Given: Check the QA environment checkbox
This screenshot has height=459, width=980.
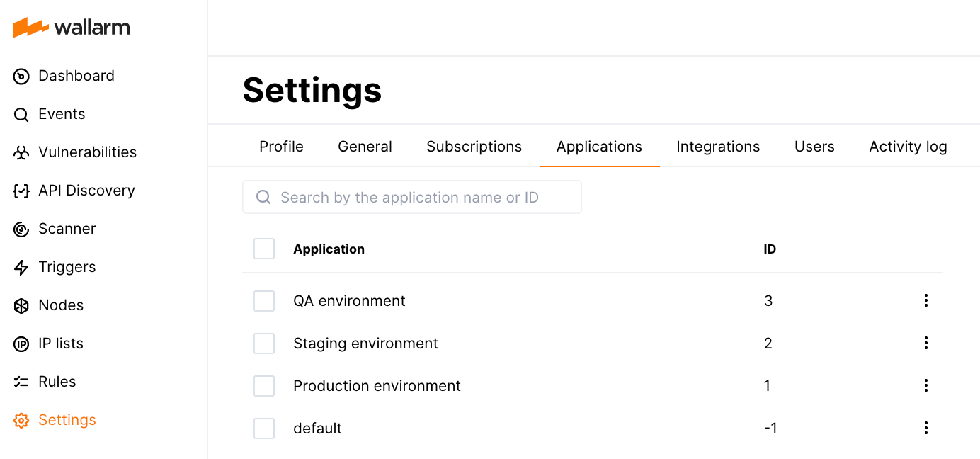Looking at the screenshot, I should point(264,301).
